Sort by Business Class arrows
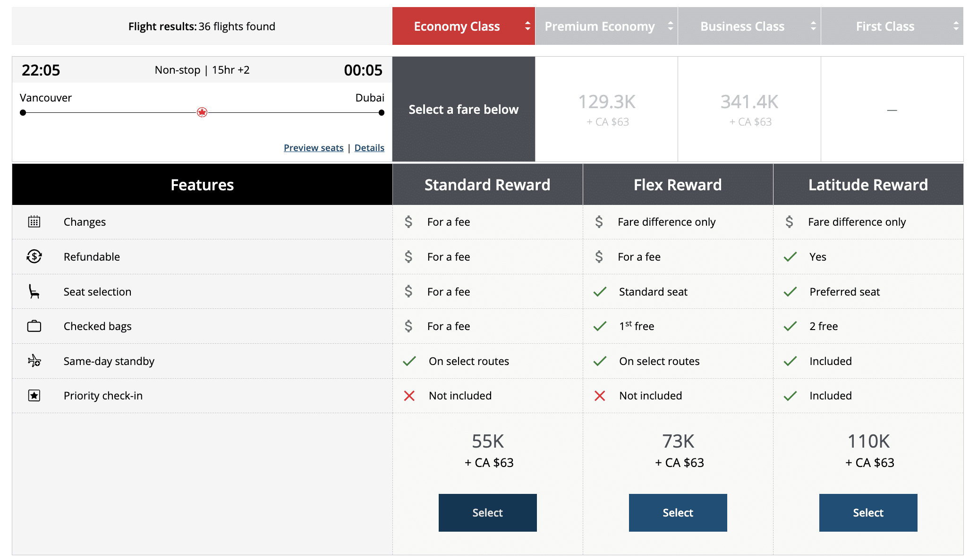This screenshot has width=969, height=560. click(x=813, y=26)
